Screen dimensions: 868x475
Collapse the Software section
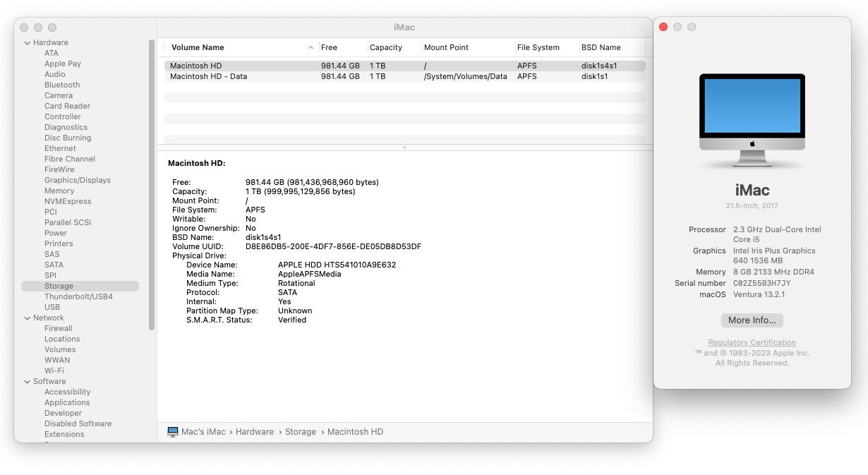click(26, 381)
